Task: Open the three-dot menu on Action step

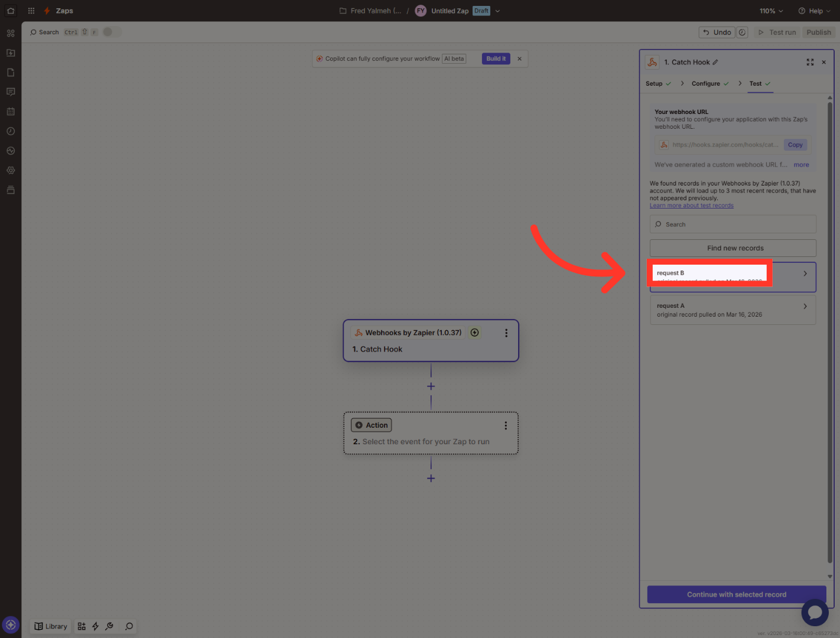Action: click(506, 425)
